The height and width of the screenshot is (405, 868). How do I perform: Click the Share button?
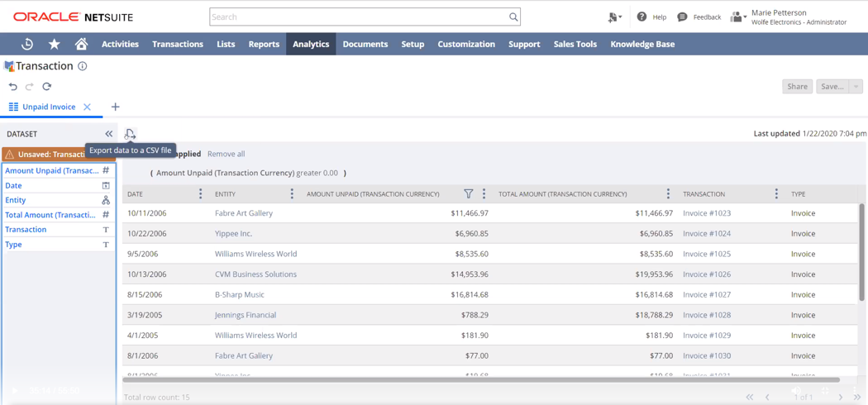point(797,87)
